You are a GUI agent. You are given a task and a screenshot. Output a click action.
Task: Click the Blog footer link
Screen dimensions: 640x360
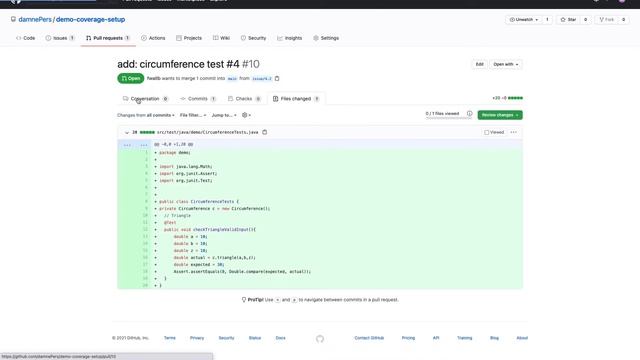click(494, 338)
